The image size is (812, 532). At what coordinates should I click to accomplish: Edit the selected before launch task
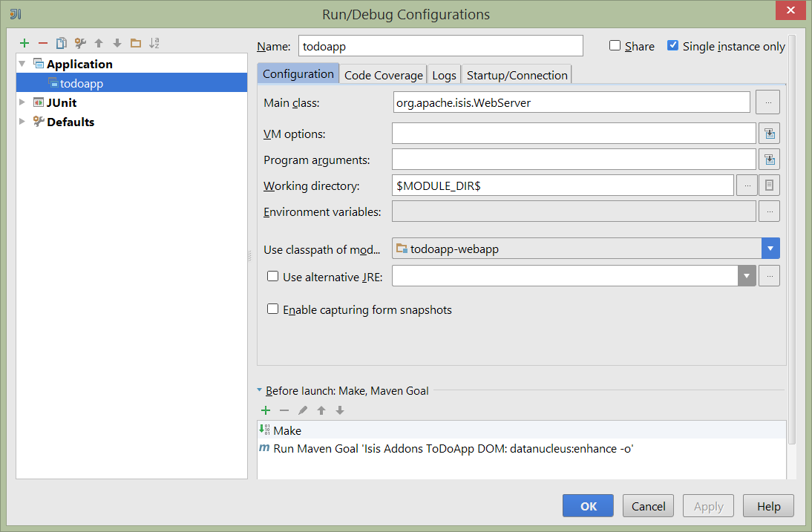(x=303, y=410)
